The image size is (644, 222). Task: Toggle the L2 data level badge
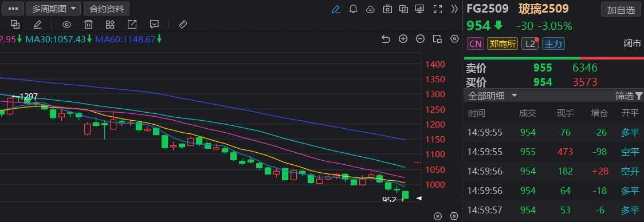pos(530,43)
